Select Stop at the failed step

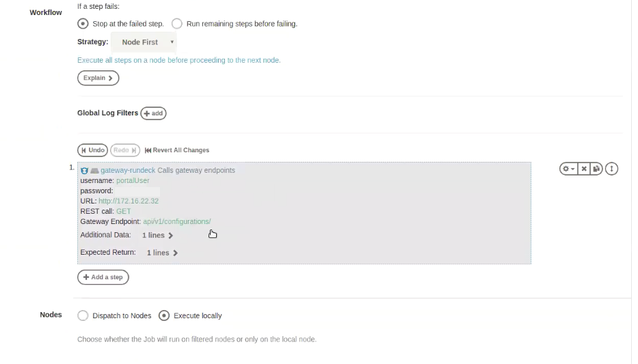click(x=83, y=24)
